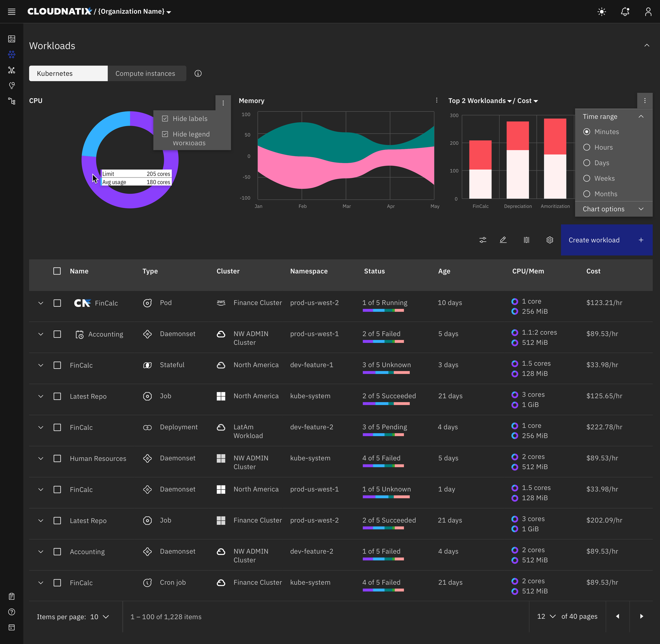Click info icon next to Compute instances

click(x=198, y=73)
